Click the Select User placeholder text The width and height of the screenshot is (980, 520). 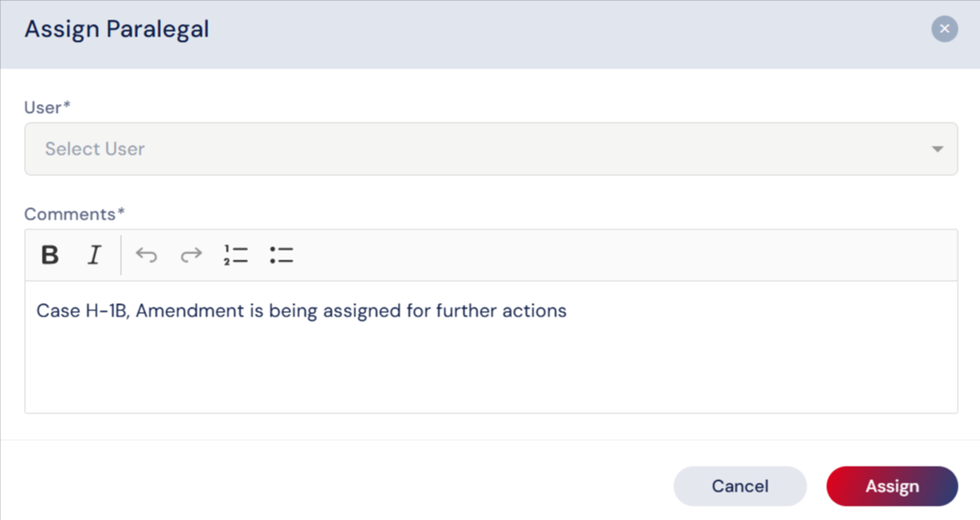click(x=95, y=149)
